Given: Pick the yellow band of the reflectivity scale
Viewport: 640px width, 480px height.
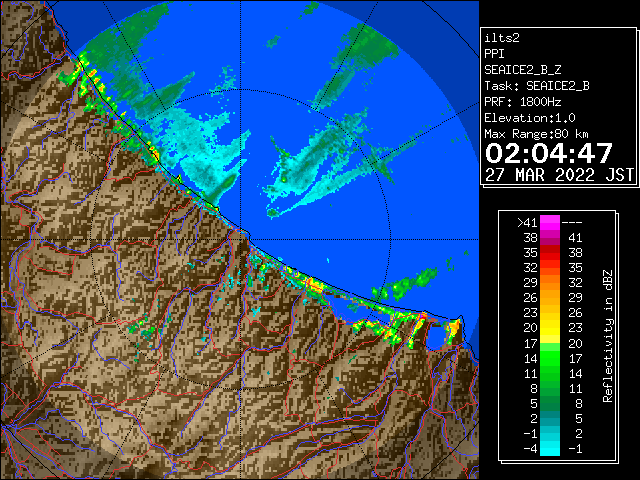Looking at the screenshot, I should (550, 329).
